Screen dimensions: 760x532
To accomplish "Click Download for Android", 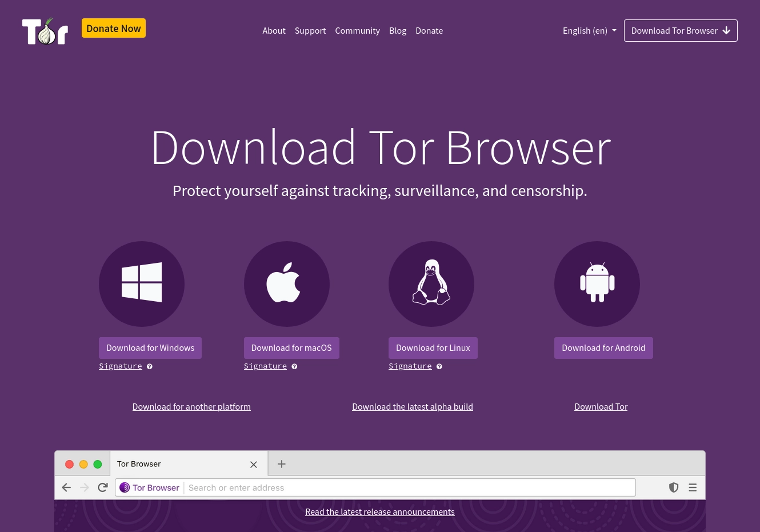I will (x=603, y=348).
